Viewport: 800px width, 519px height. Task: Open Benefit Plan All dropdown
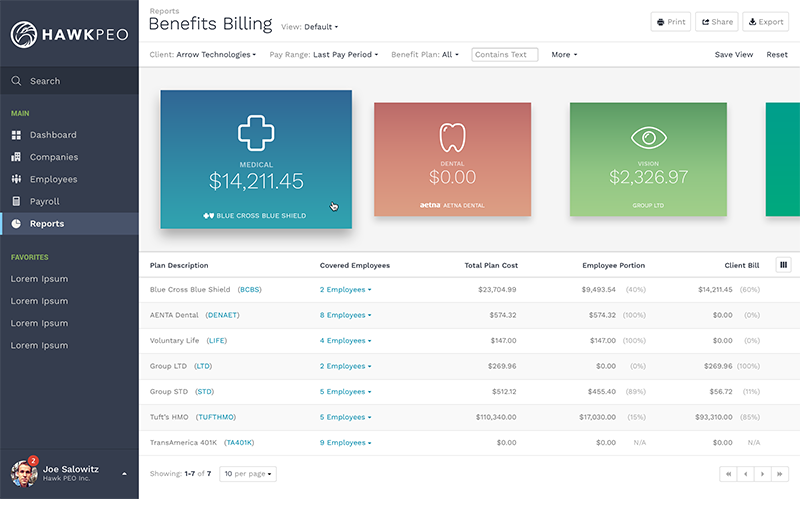pyautogui.click(x=425, y=55)
